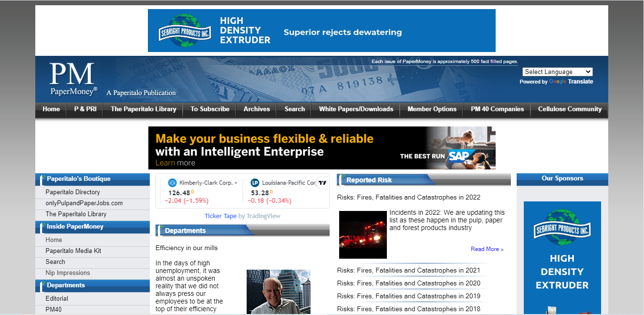Open Risks: Fires, Fatalities and Catastrophes in 2018
Image resolution: width=644 pixels, height=315 pixels.
point(409,309)
